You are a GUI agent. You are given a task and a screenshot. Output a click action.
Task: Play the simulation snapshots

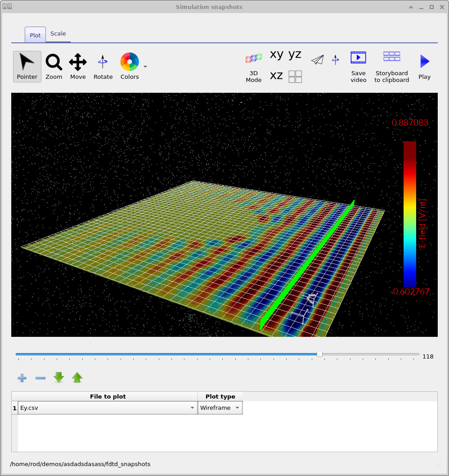pyautogui.click(x=424, y=67)
